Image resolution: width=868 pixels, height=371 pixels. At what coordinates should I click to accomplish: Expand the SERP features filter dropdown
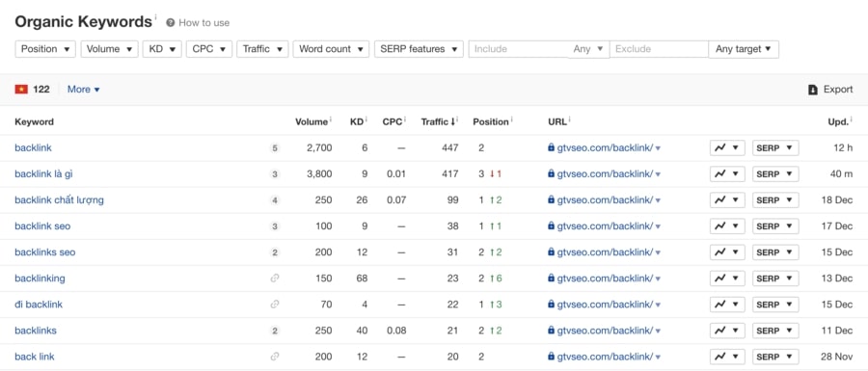point(420,49)
